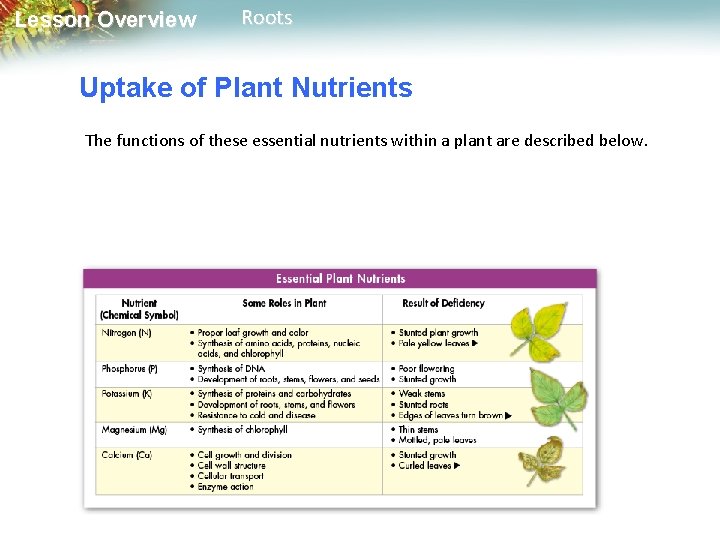Click 'Cell growth and division' text
720x540 pixels.
(244, 455)
